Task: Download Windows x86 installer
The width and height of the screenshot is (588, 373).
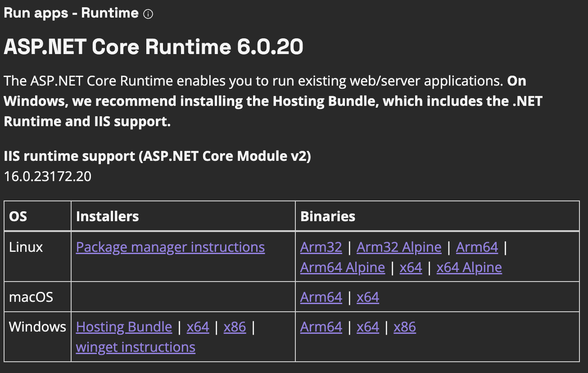Action: (235, 327)
